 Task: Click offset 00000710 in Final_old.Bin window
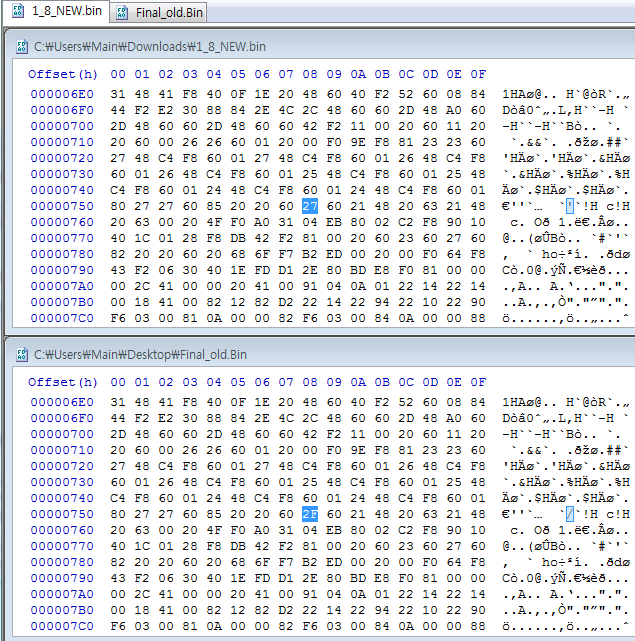[x=62, y=450]
